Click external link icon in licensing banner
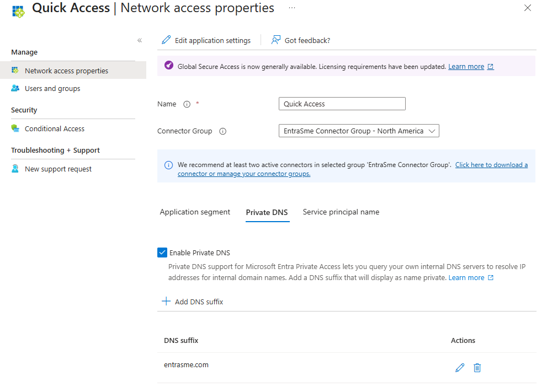This screenshot has width=547, height=392. point(491,67)
